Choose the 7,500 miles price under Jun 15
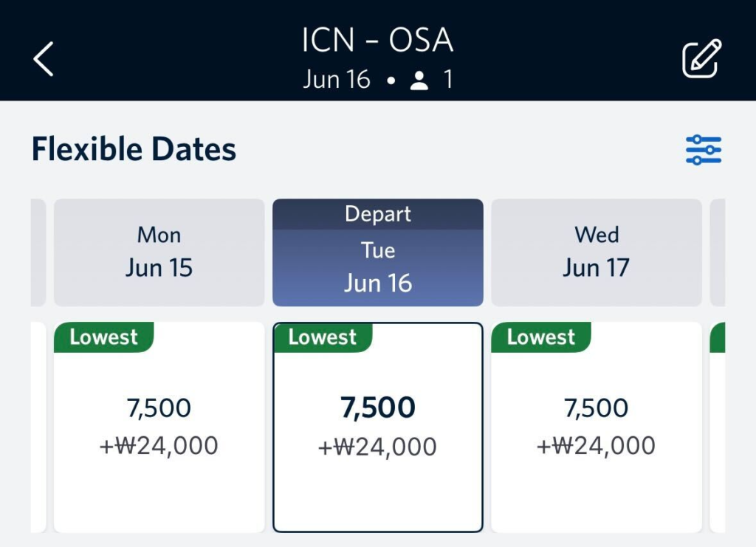This screenshot has height=547, width=756. tap(159, 407)
